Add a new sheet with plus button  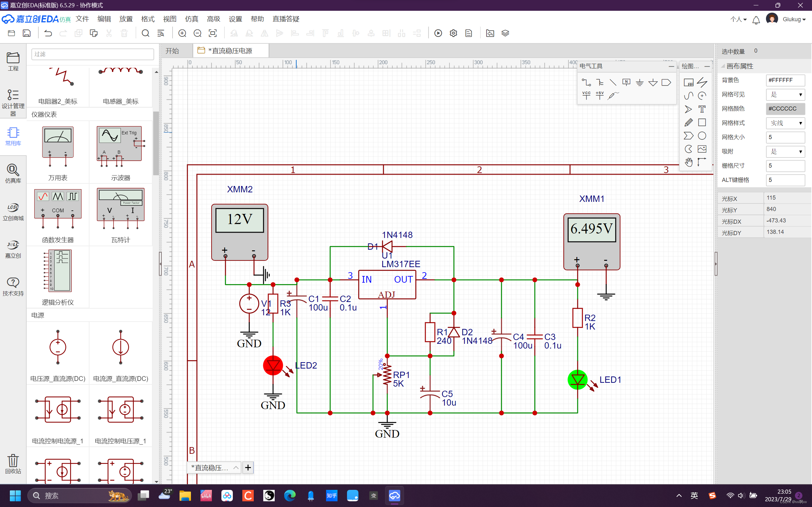click(248, 467)
